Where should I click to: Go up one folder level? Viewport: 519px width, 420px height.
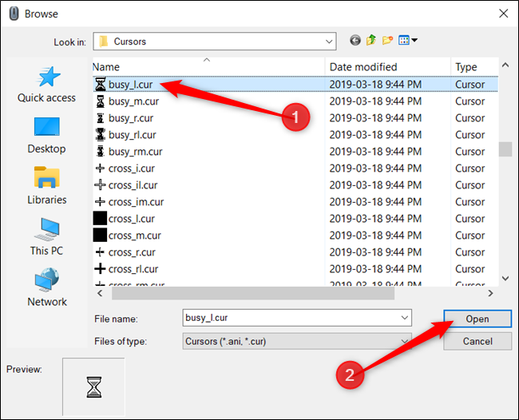(x=372, y=41)
